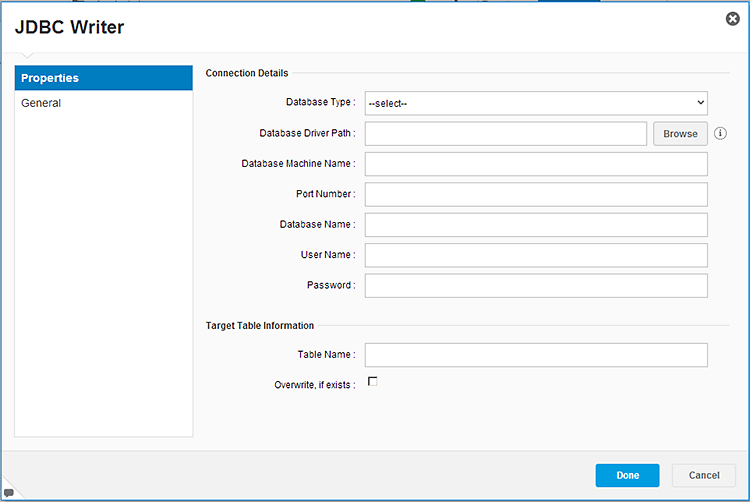This screenshot has width=750, height=502.
Task: Click into the Database Name field
Action: point(536,225)
